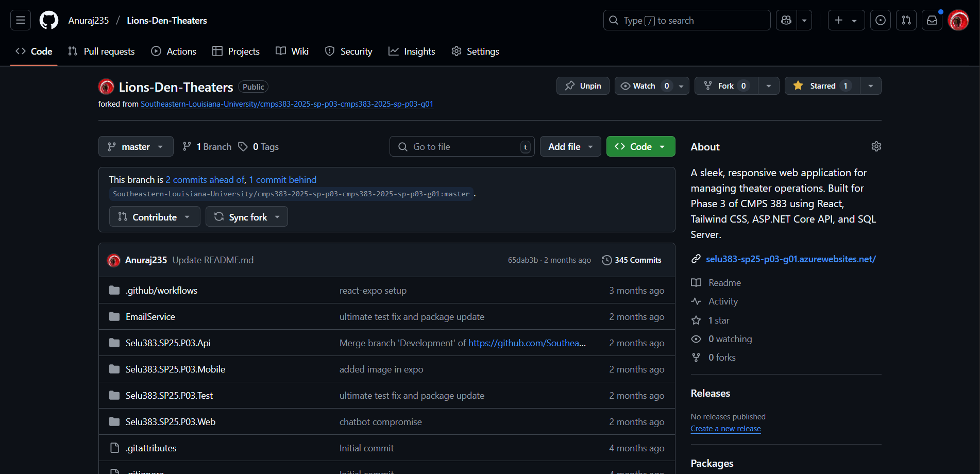Open the issues icon in header
The image size is (980, 474).
click(880, 21)
